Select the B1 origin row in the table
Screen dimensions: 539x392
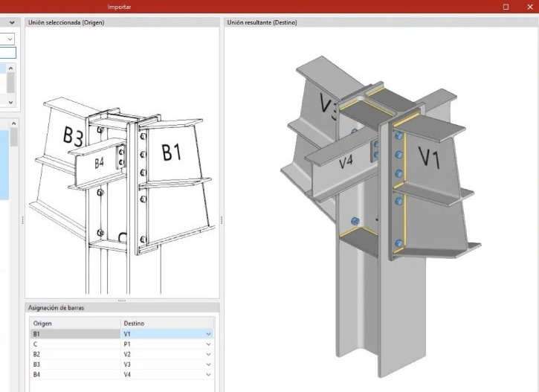click(x=75, y=334)
